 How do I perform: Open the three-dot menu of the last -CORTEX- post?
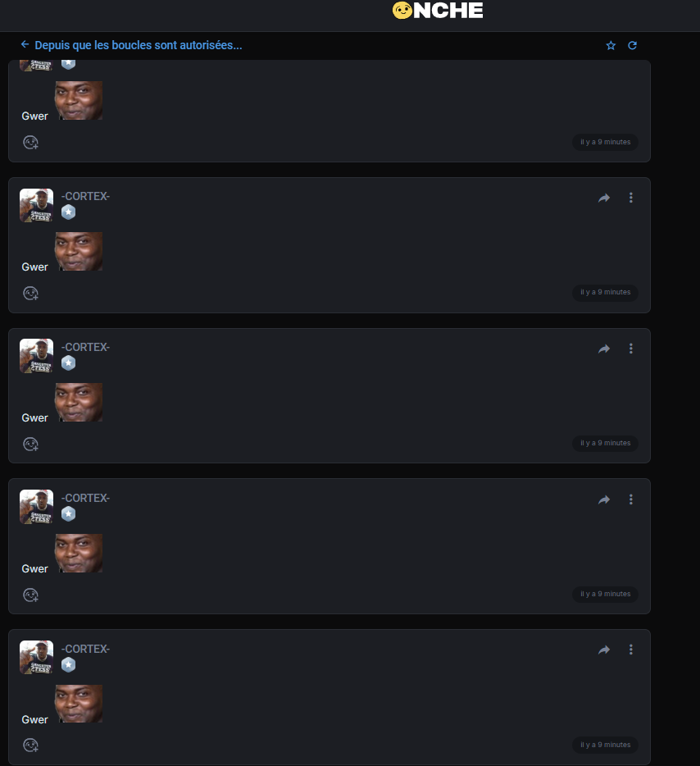pyautogui.click(x=630, y=650)
